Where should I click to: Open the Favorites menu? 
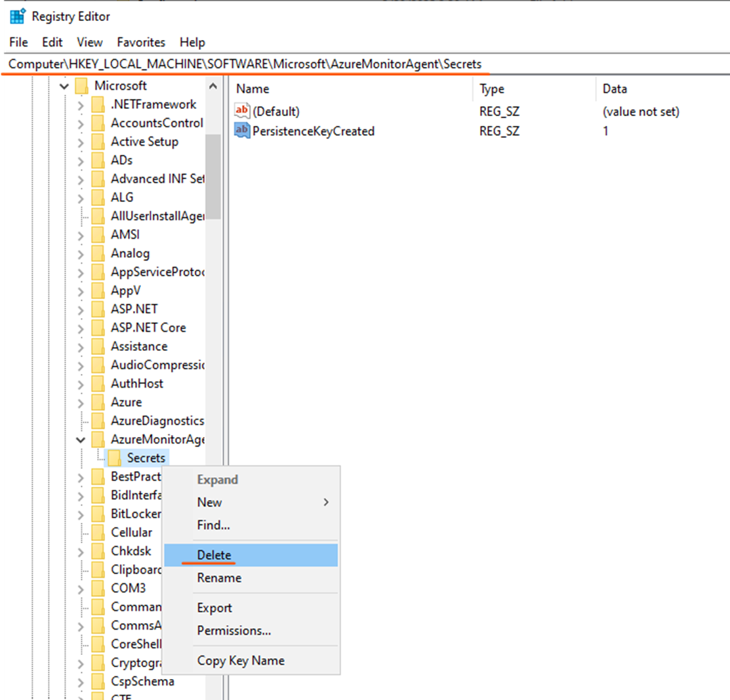click(141, 43)
